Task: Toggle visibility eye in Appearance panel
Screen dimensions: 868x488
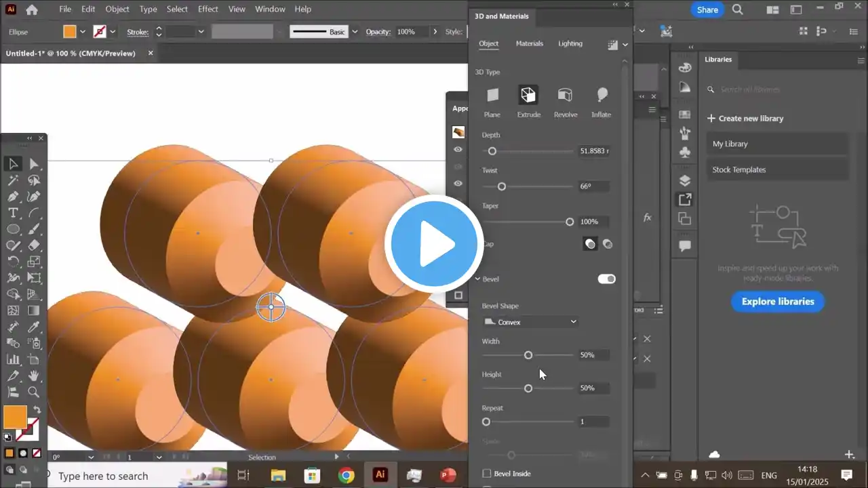Action: tap(458, 149)
